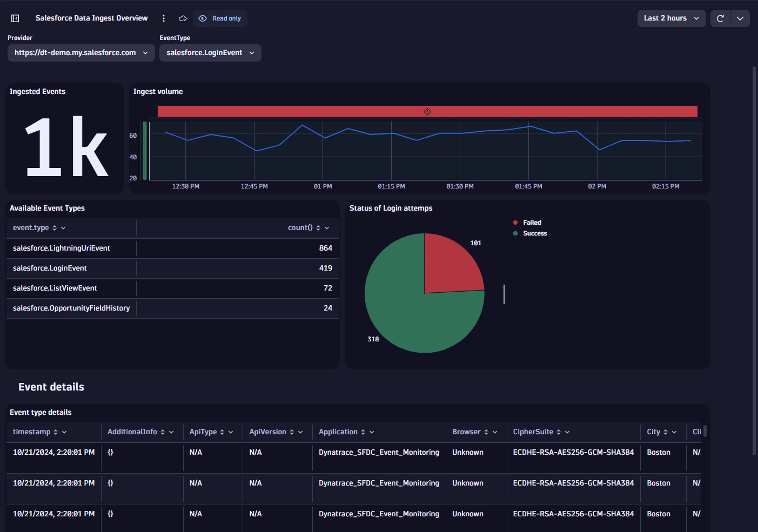Sort the AdditionalInfo column
The width and height of the screenshot is (758, 532).
(x=163, y=432)
